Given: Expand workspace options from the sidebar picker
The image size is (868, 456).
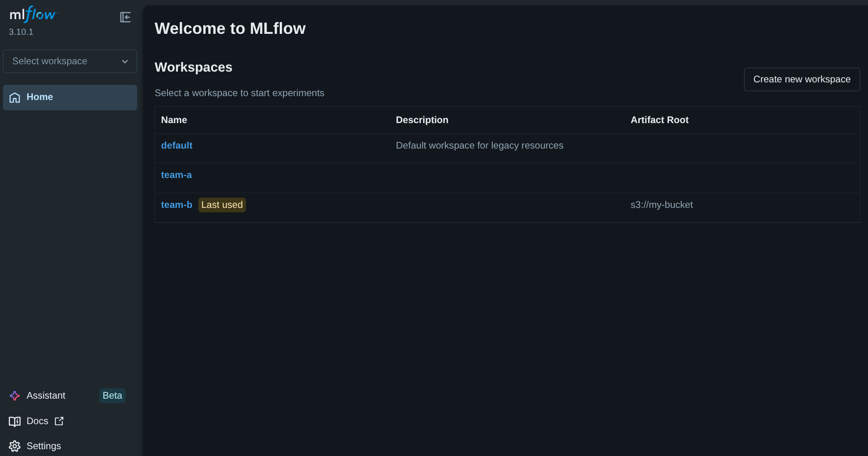Looking at the screenshot, I should pos(70,61).
